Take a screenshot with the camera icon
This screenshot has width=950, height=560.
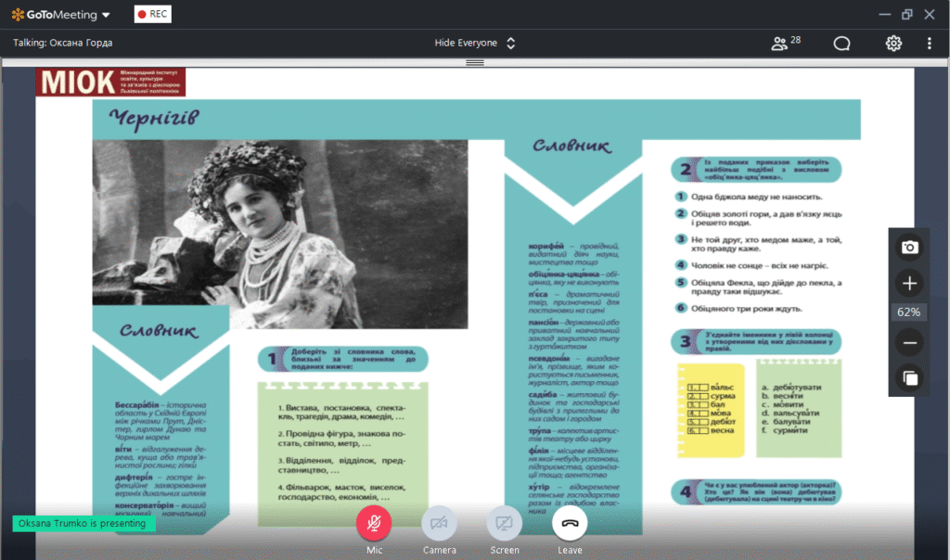[910, 247]
